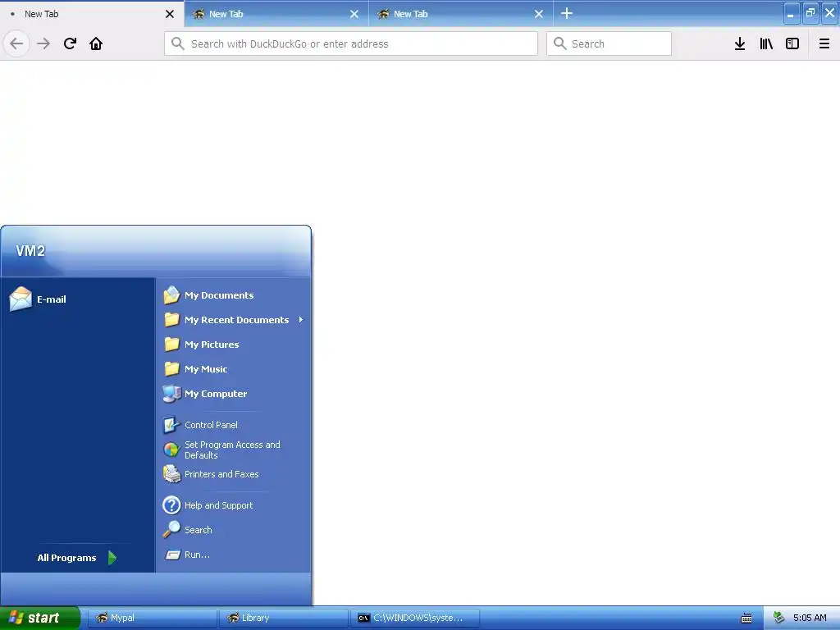840x630 pixels.
Task: Open Help and Support
Action: pos(235,505)
